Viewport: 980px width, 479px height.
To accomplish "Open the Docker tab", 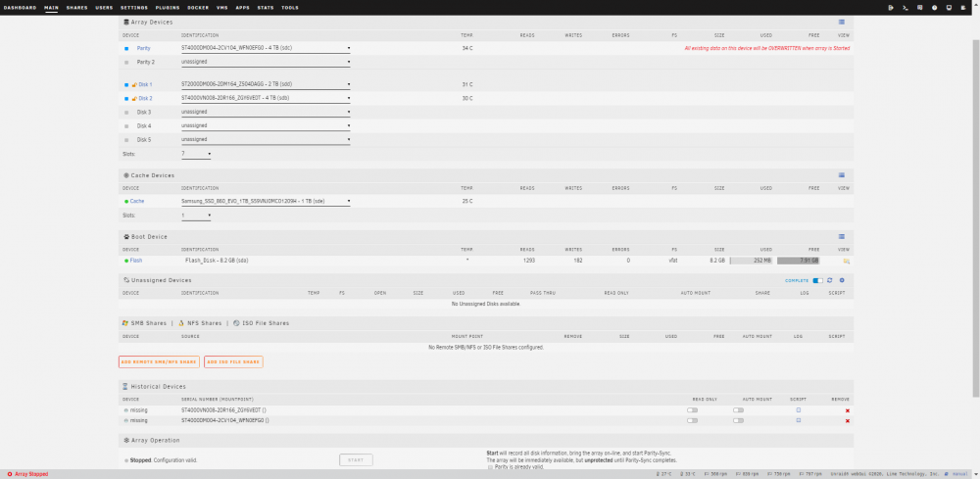I will pos(198,8).
